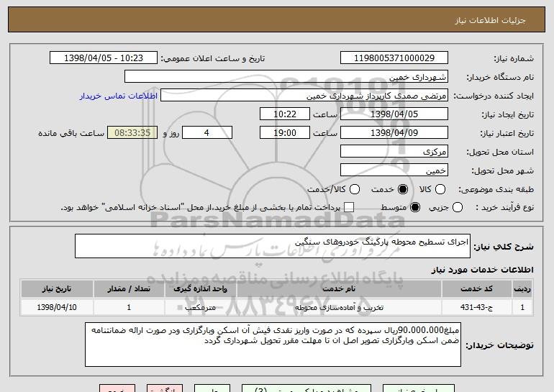Tick the اسناد خزانه اسلامی payment checkbox
The image size is (554, 392).
point(349,207)
